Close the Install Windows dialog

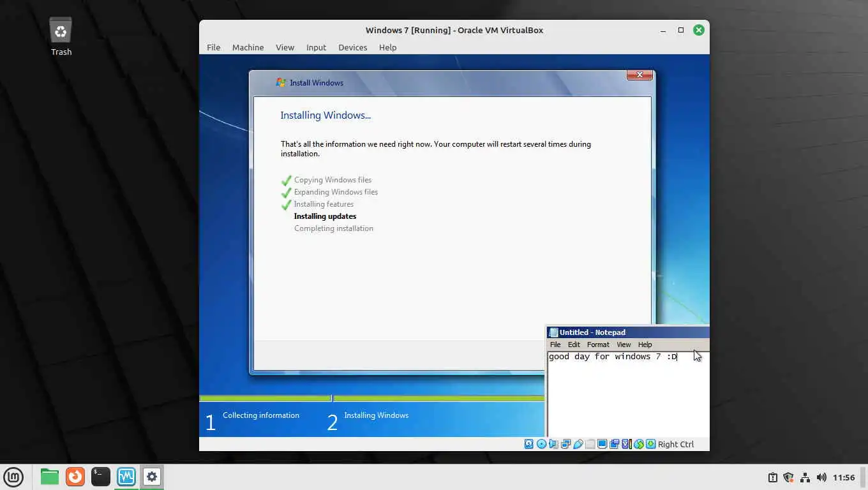click(640, 75)
